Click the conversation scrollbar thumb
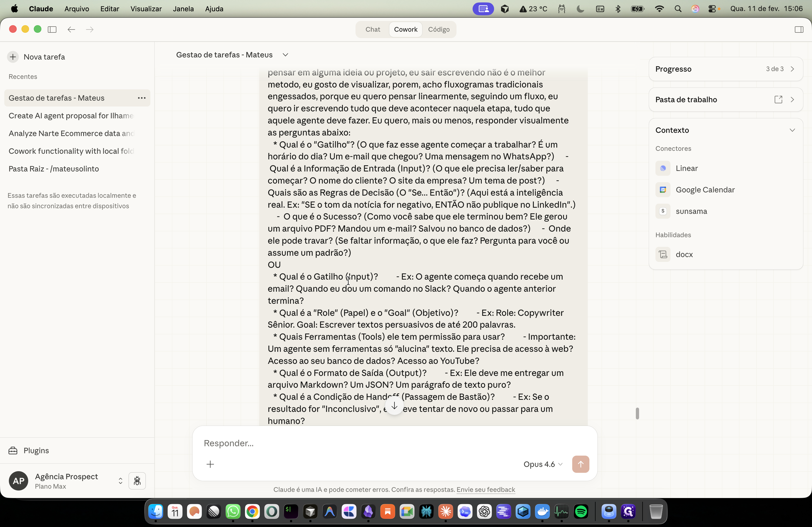 [x=637, y=413]
